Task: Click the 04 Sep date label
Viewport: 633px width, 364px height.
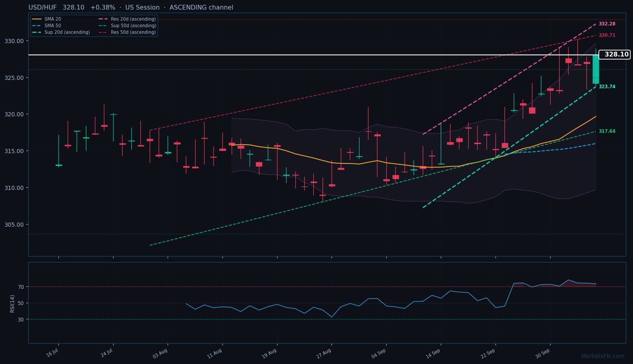Action: (380, 353)
